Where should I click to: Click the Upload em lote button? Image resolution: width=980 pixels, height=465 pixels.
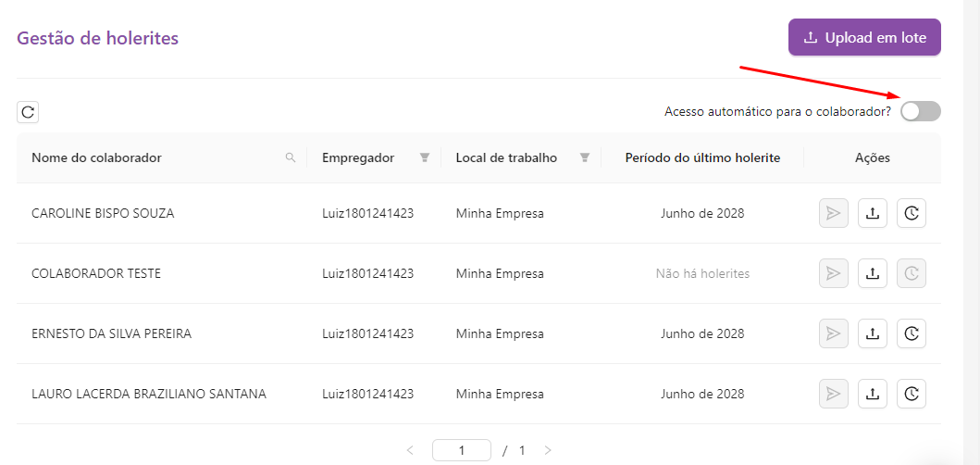point(864,38)
